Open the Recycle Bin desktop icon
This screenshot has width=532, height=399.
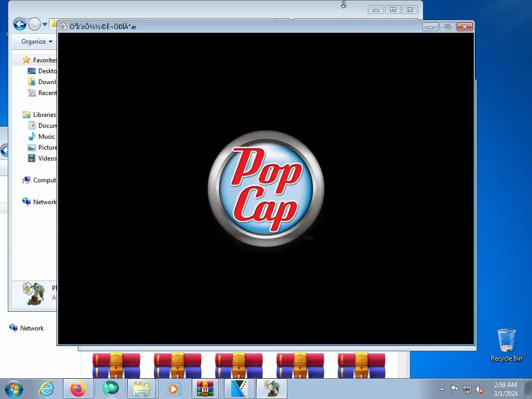coord(506,345)
